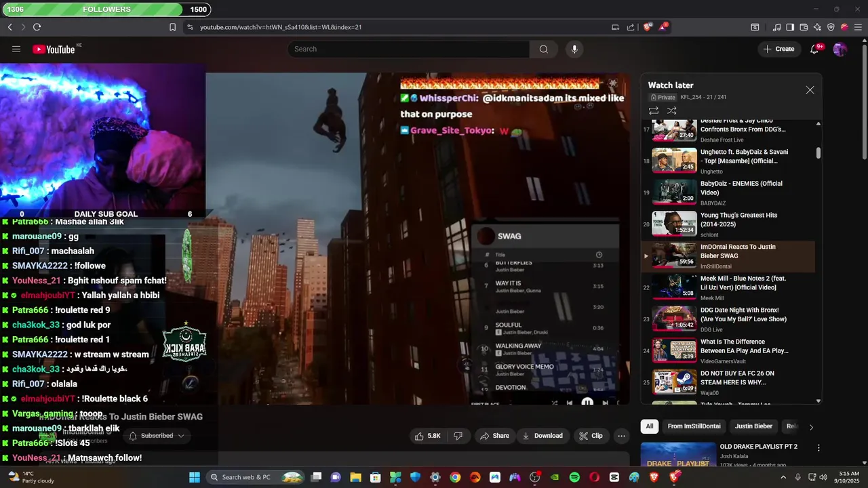Viewport: 868px width, 488px height.
Task: Select the From ImStillDontai chip
Action: [694, 426]
